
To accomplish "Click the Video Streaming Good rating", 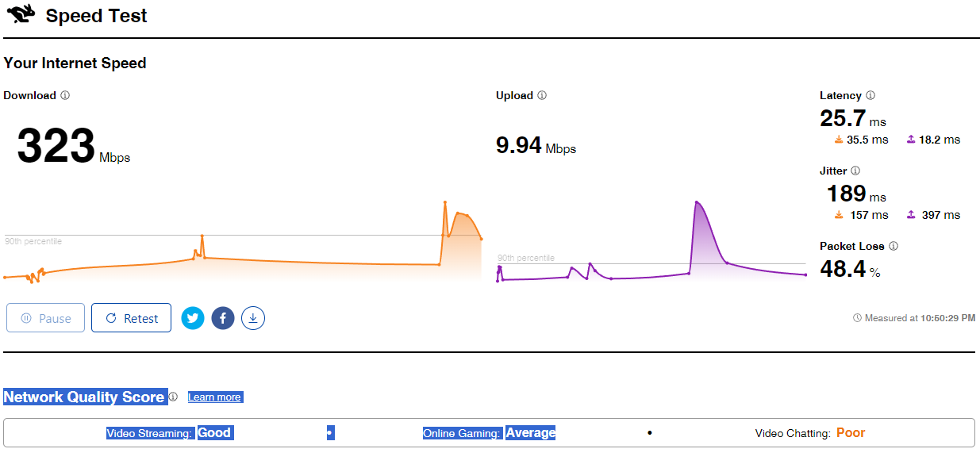I will pyautogui.click(x=214, y=433).
